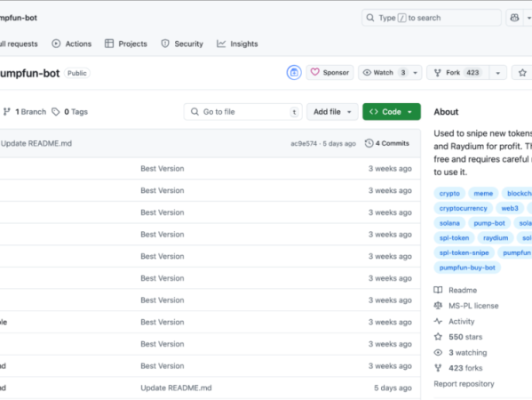The height and width of the screenshot is (400, 532).
Task: Click the star icon button
Action: (x=522, y=73)
